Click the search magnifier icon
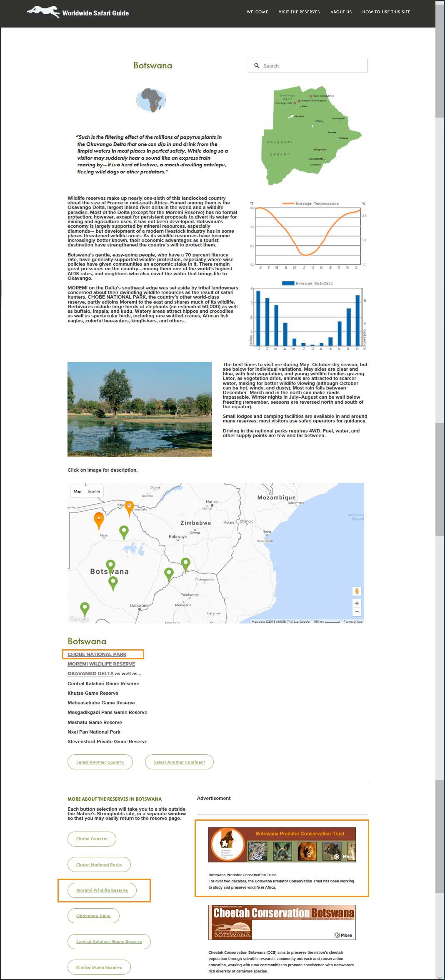Image resolution: width=445 pixels, height=980 pixels. [257, 66]
